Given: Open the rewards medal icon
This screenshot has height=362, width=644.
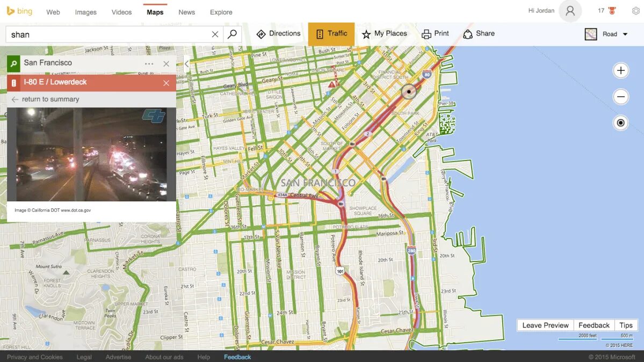Looking at the screenshot, I should (x=612, y=11).
